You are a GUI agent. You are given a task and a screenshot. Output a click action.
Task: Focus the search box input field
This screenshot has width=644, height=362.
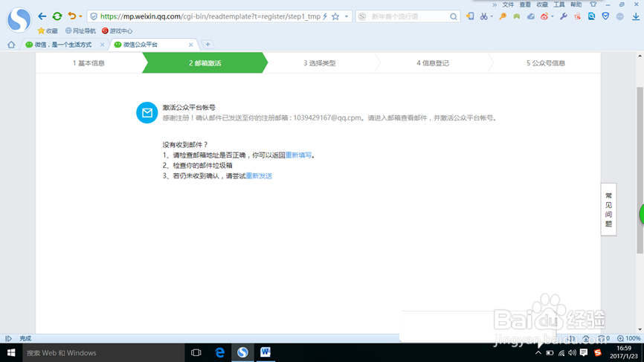(x=408, y=16)
